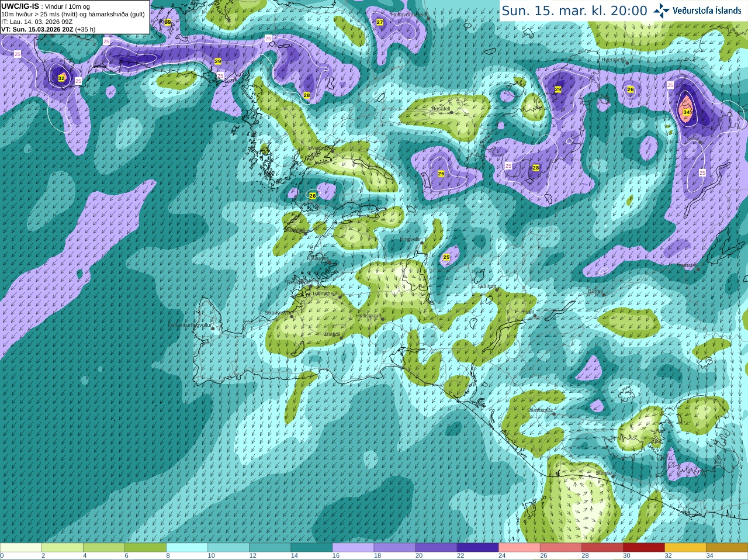
Task: Click the Þingvellir station label
Action: pyautogui.click(x=410, y=239)
